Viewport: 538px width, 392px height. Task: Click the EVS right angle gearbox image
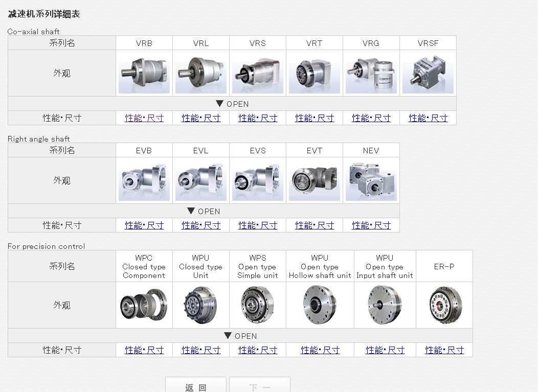[x=258, y=181]
